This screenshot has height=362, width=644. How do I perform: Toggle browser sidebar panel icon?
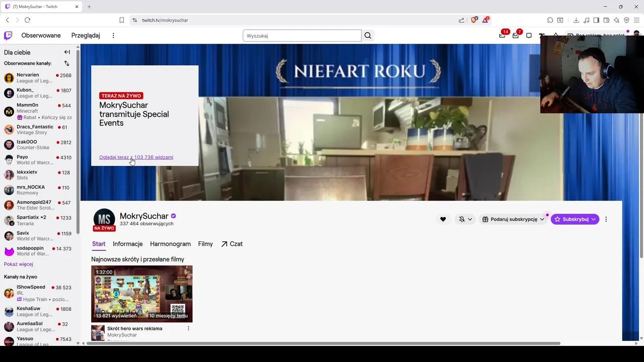click(596, 20)
